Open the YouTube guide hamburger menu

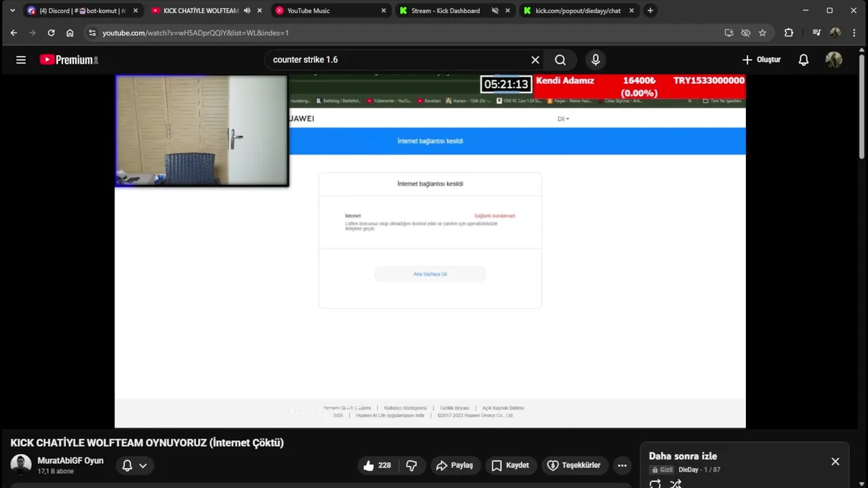(x=21, y=60)
